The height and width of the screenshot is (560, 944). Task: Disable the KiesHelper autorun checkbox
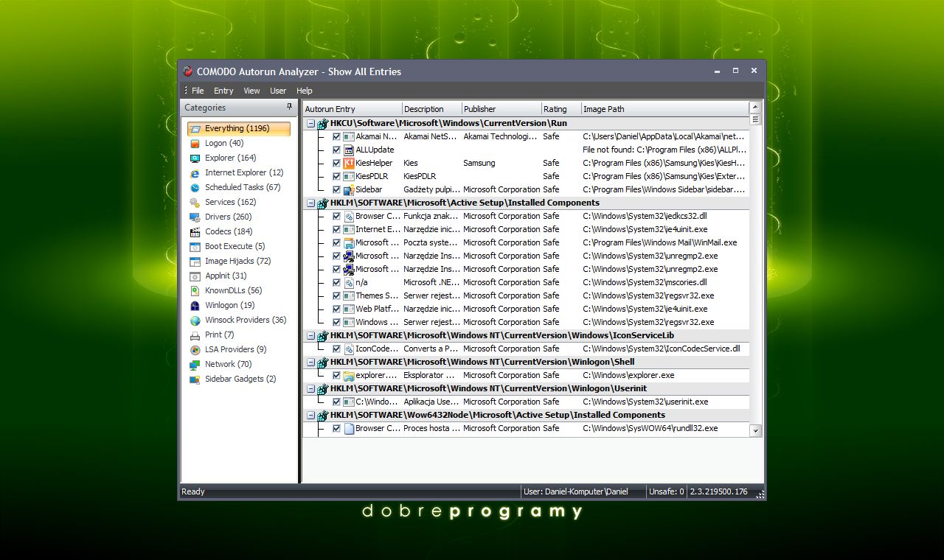(x=336, y=163)
